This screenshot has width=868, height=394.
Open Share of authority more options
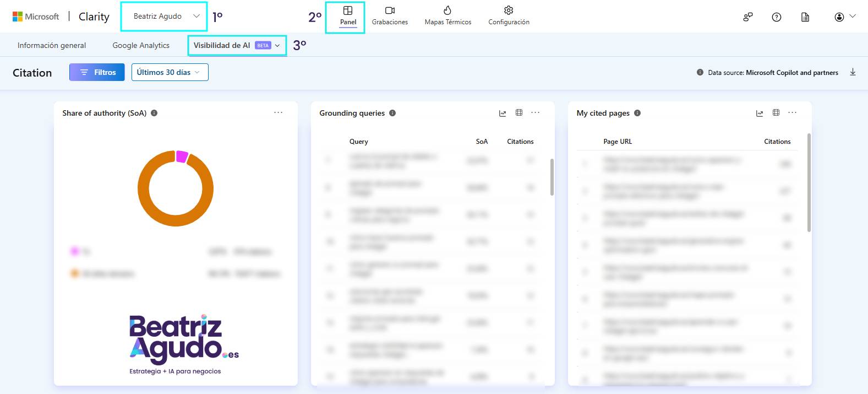point(279,112)
